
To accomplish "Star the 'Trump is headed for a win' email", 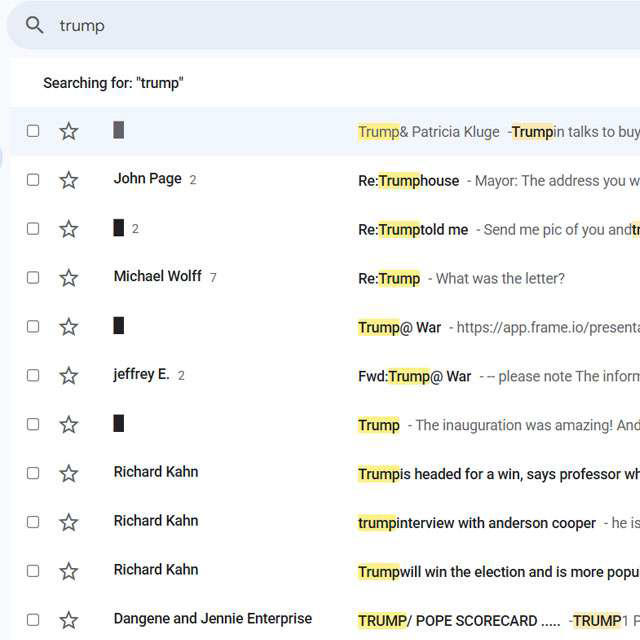I will [x=69, y=473].
